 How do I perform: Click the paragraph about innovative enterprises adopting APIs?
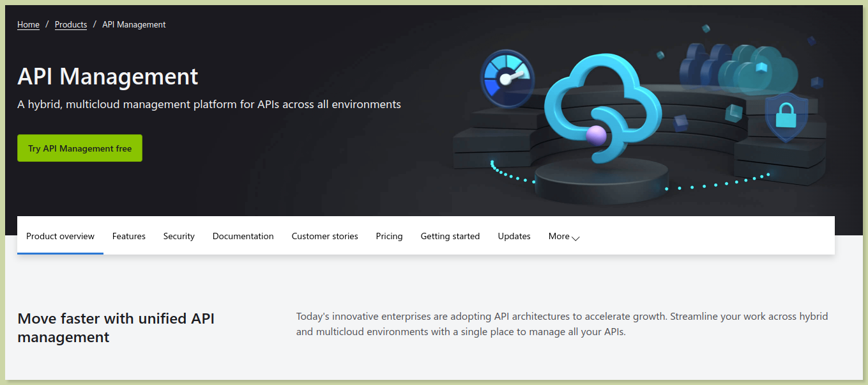pyautogui.click(x=562, y=324)
